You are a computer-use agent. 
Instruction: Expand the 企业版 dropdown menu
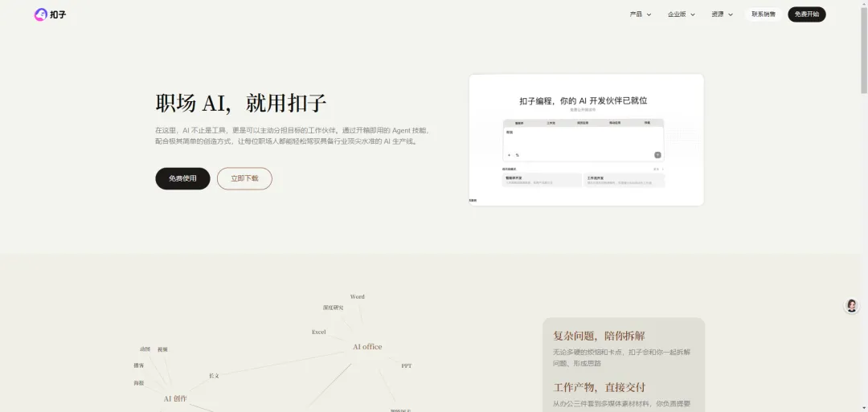(682, 14)
